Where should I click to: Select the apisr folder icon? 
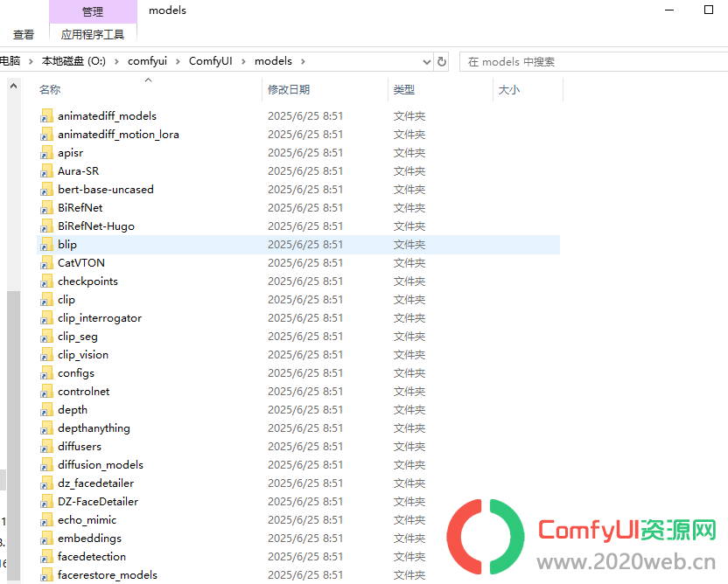click(46, 153)
